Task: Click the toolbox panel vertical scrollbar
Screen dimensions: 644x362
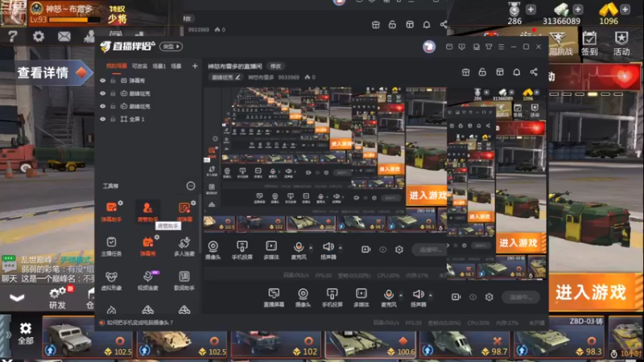Action: click(200, 222)
